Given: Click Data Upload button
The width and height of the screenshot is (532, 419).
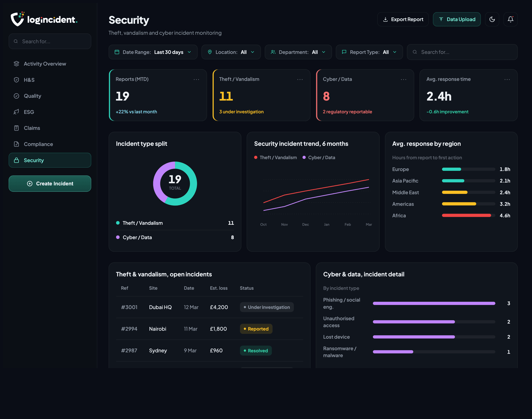Looking at the screenshot, I should point(457,19).
